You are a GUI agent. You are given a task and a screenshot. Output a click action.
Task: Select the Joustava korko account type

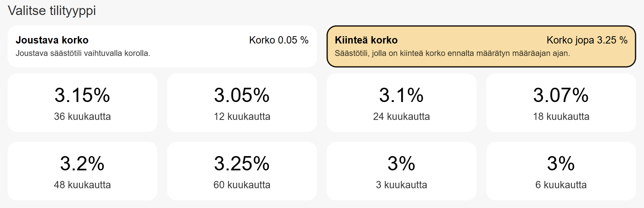(162, 46)
